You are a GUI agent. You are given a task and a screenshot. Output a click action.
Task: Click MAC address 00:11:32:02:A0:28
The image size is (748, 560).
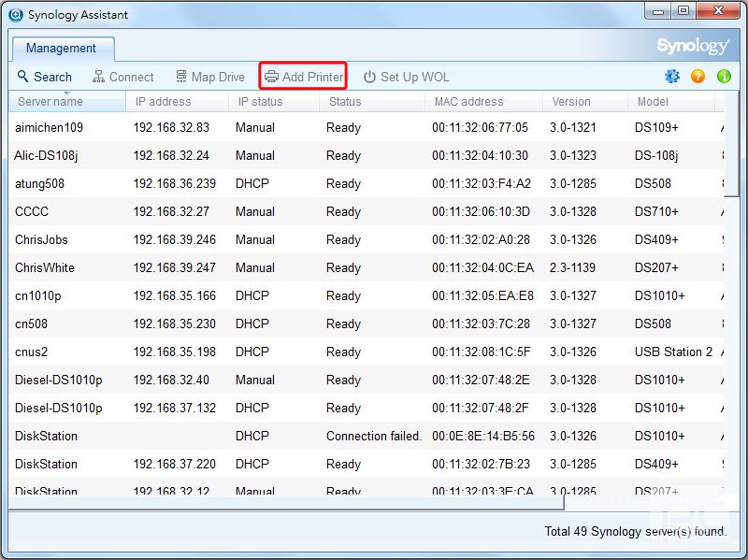(481, 239)
